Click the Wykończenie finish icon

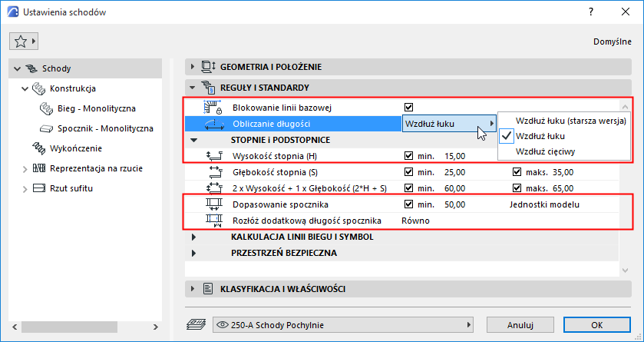pyautogui.click(x=39, y=148)
